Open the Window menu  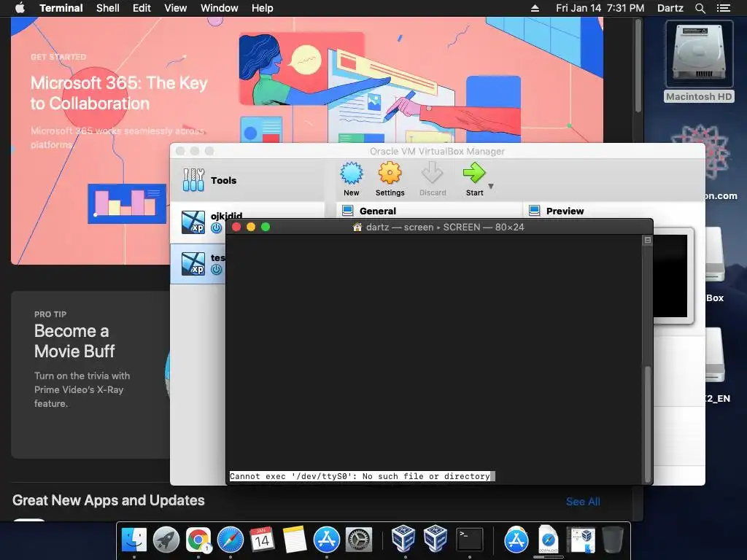(219, 8)
